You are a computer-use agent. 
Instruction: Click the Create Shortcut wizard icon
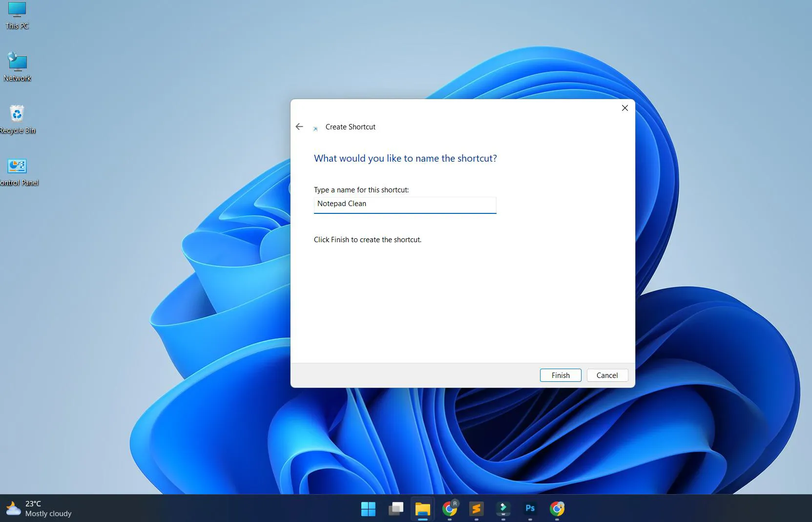pyautogui.click(x=316, y=128)
